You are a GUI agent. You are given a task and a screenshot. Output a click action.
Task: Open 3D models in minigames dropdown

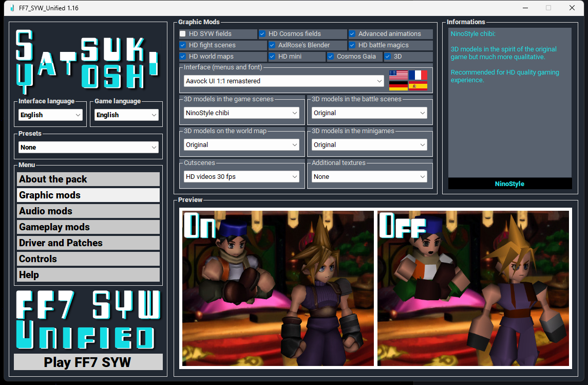[369, 145]
